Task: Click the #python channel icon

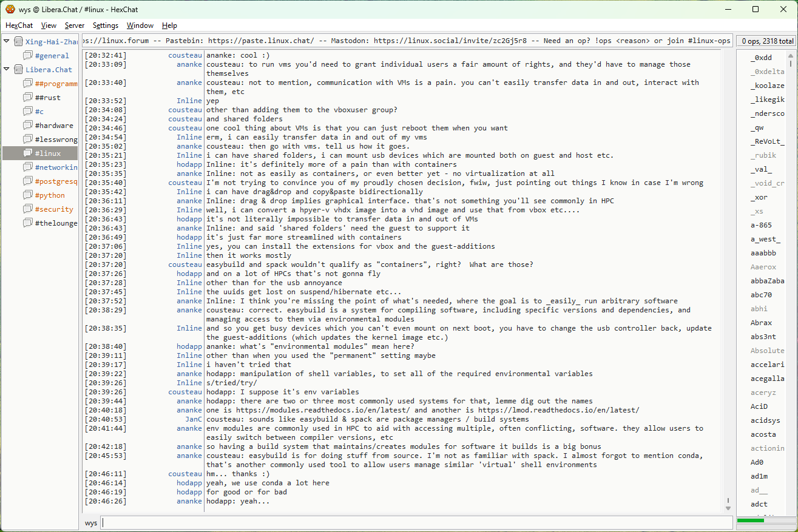Action: pos(28,195)
